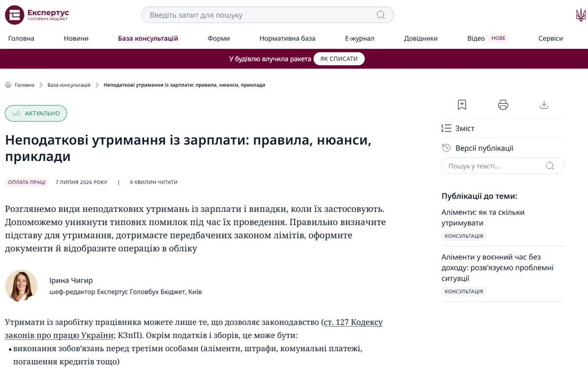588x368 pixels.
Task: Open the Новини menu item
Action: [x=76, y=38]
